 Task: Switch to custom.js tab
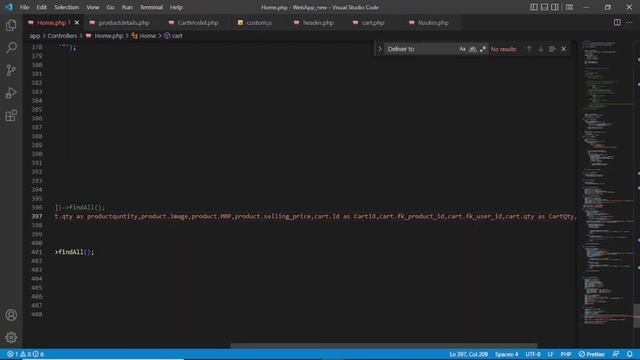point(259,23)
